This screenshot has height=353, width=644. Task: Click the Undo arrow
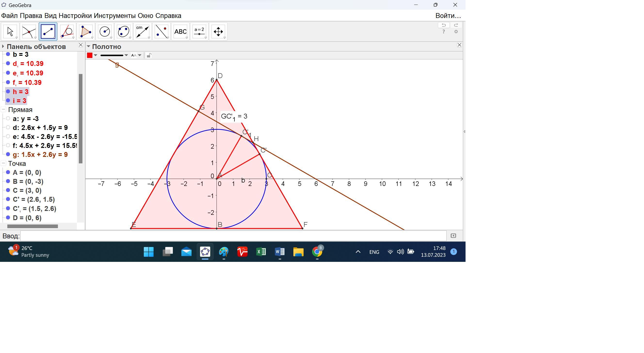(x=444, y=25)
